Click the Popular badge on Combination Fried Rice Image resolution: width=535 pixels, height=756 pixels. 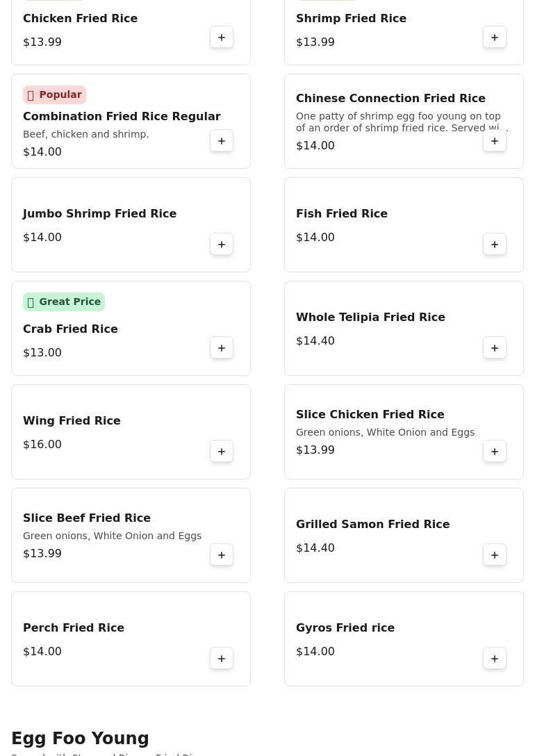(x=54, y=94)
